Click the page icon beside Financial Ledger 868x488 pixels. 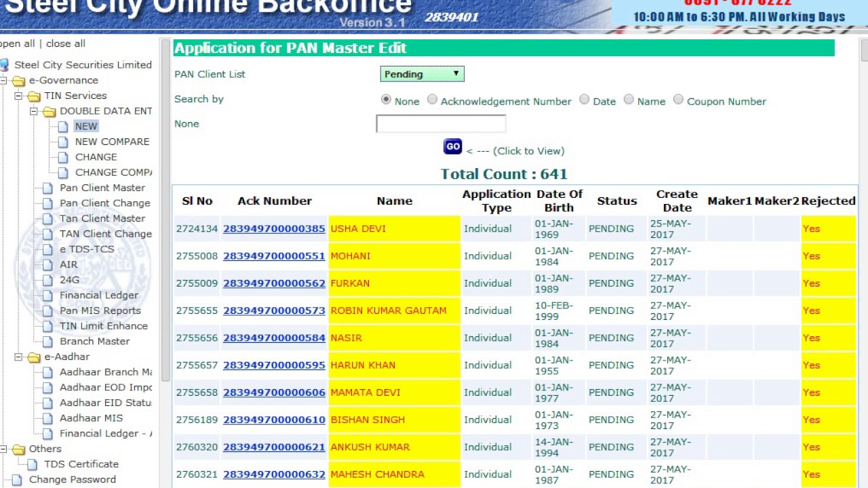tap(47, 295)
